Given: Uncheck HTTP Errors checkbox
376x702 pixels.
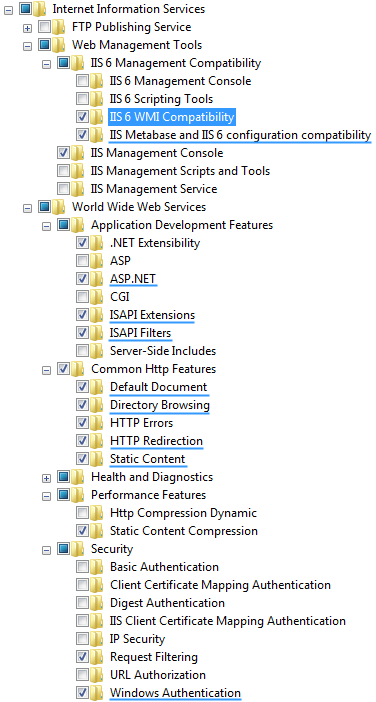Looking at the screenshot, I should click(82, 423).
